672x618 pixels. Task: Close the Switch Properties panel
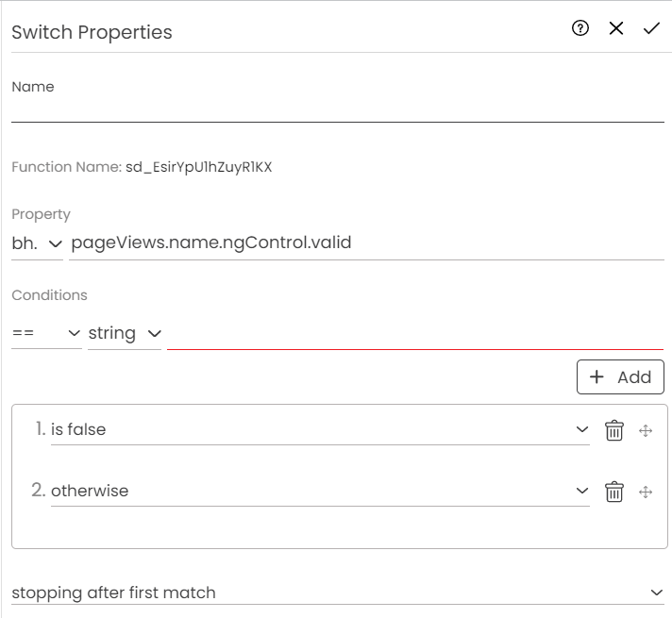pos(616,28)
